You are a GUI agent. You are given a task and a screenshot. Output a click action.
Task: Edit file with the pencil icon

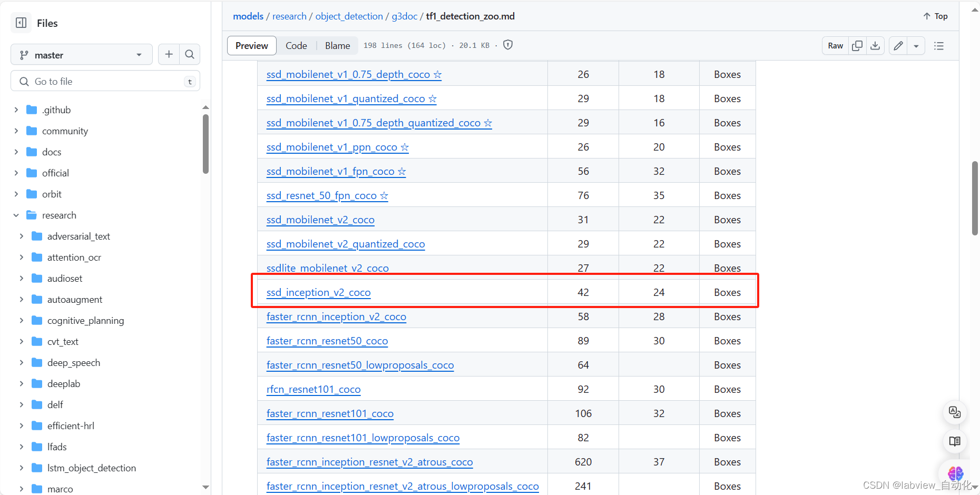coord(898,46)
